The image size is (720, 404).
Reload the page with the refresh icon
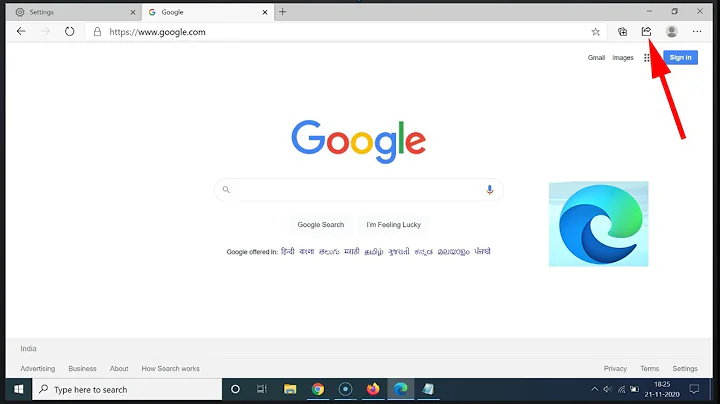click(x=69, y=31)
